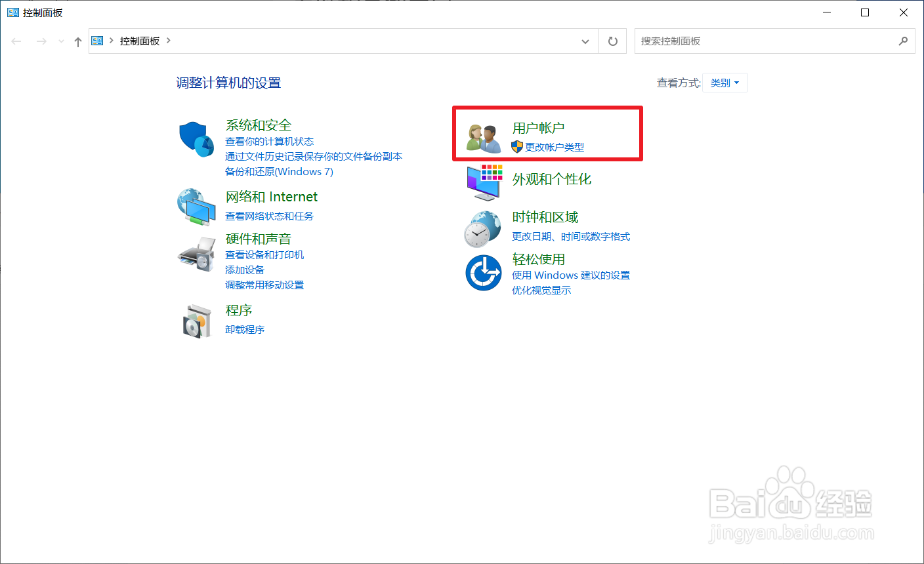Image resolution: width=924 pixels, height=564 pixels.
Task: Click 更改日期、时间或数字格式
Action: [571, 237]
